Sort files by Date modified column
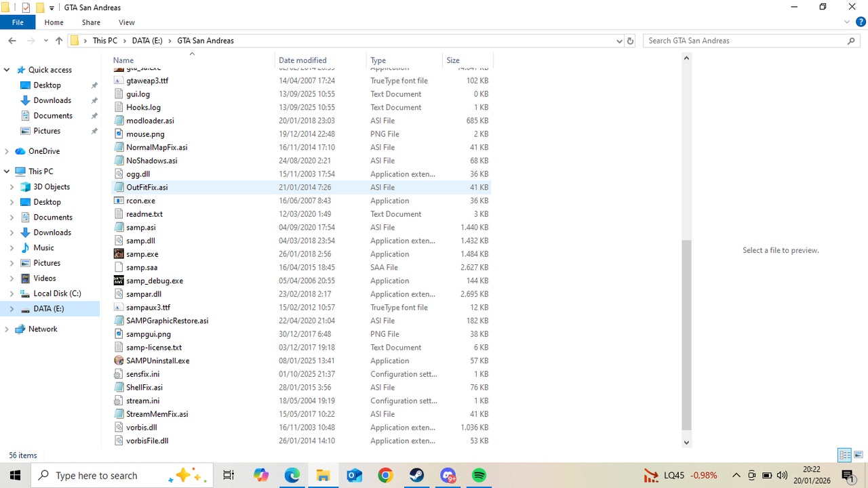 [321, 60]
